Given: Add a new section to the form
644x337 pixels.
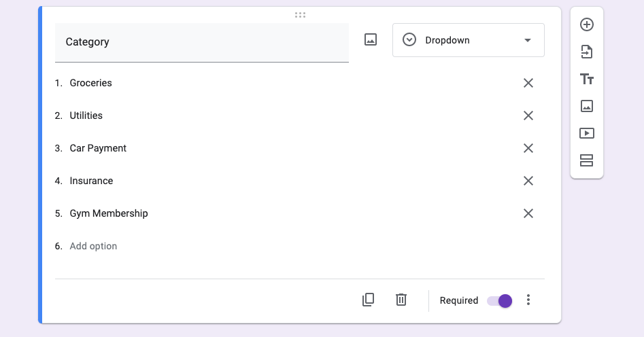Looking at the screenshot, I should pos(587,160).
